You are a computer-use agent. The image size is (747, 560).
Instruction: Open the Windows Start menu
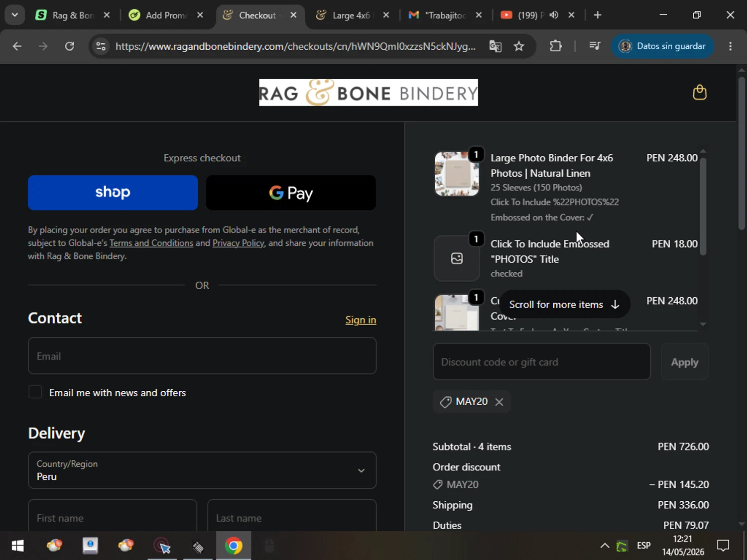coord(17,546)
